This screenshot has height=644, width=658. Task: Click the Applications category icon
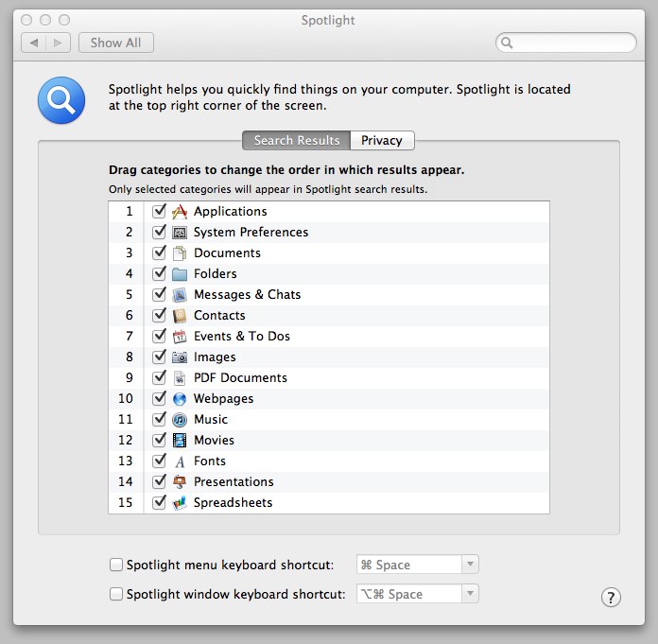pos(180,212)
